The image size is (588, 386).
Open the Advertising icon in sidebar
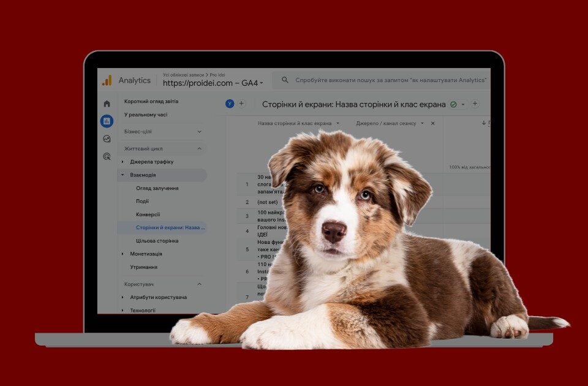pos(107,156)
